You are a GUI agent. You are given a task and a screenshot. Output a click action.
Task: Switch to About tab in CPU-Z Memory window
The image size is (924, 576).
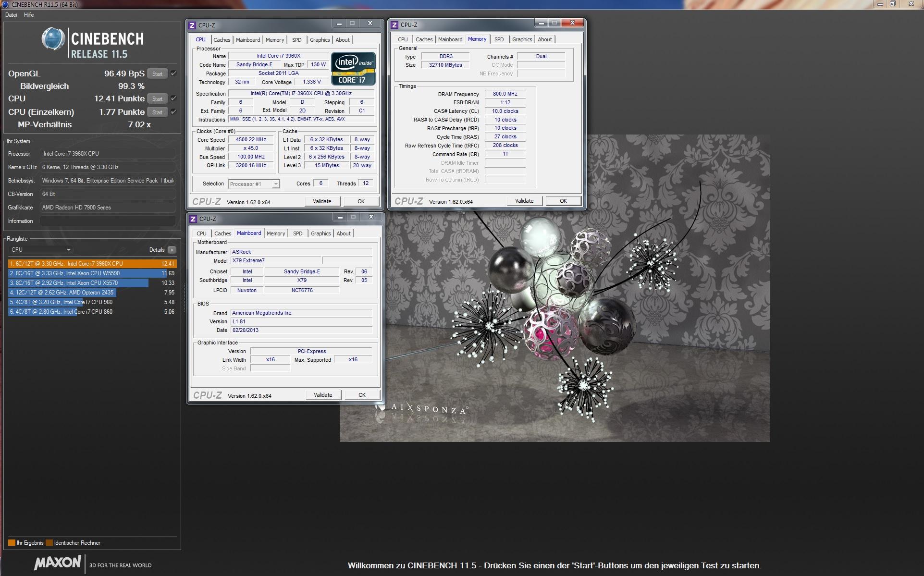click(x=545, y=39)
